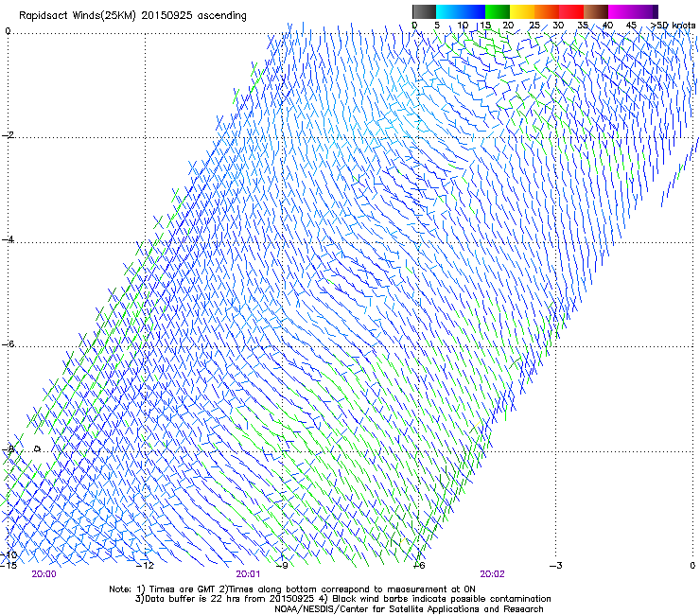Click the red 30–35 knots color segment
700x615 pixels.
(571, 11)
